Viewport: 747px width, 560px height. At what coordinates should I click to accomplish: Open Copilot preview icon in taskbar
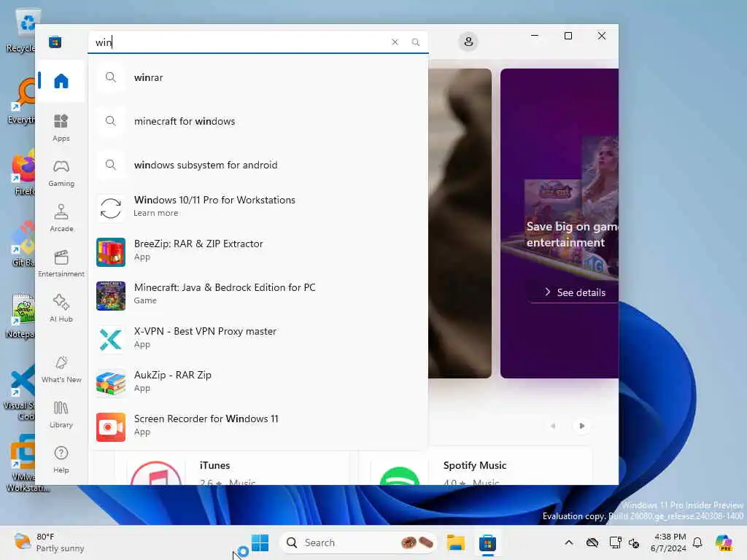coord(724,542)
